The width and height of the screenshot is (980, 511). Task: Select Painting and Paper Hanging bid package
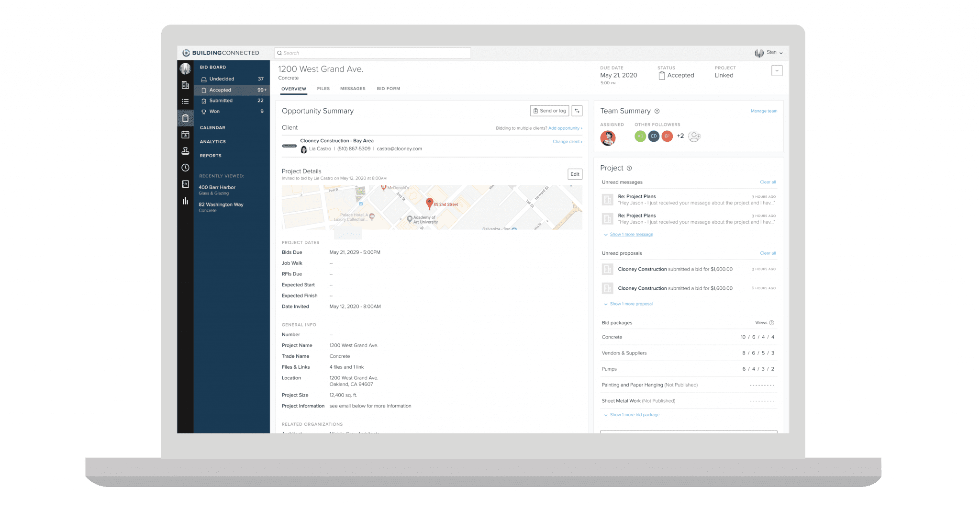tap(689, 385)
